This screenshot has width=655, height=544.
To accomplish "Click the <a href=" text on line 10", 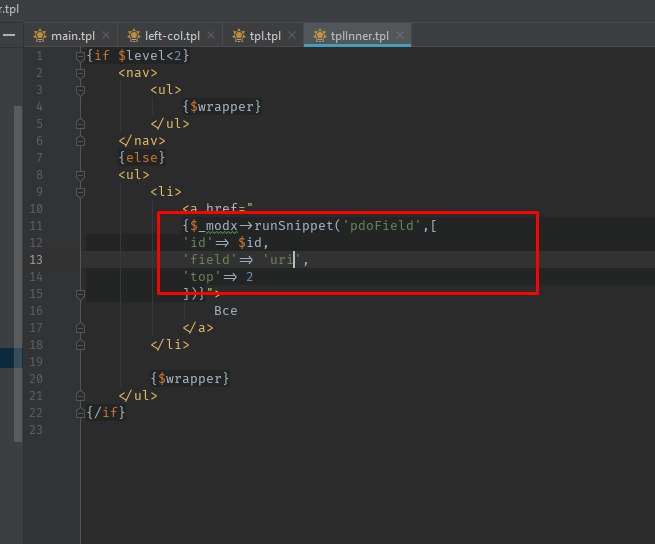I will pos(218,207).
